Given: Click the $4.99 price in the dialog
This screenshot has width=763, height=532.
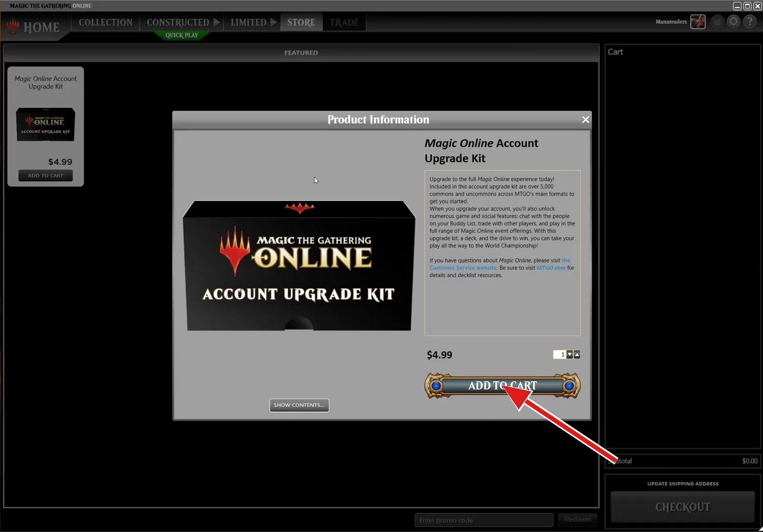Looking at the screenshot, I should coord(439,355).
